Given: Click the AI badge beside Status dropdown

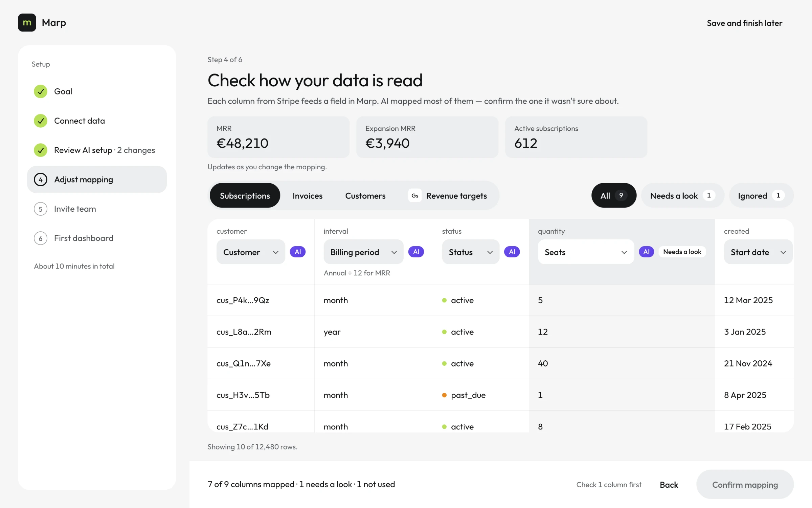Looking at the screenshot, I should [512, 252].
